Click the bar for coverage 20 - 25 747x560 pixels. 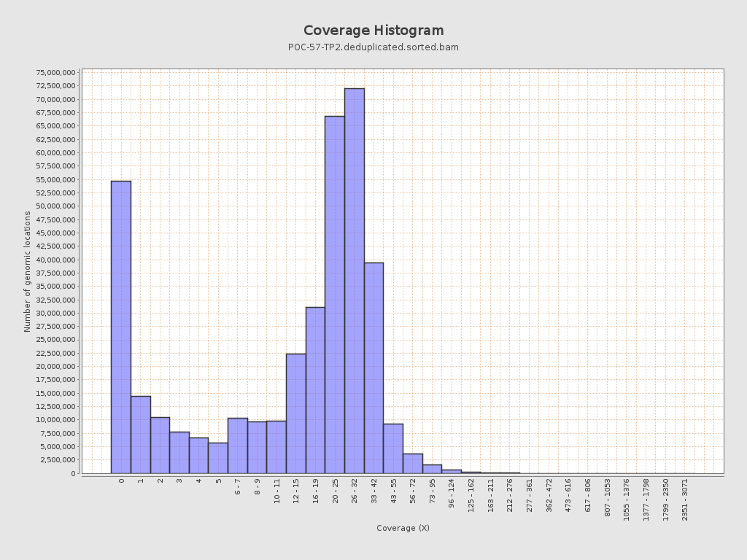click(335, 295)
